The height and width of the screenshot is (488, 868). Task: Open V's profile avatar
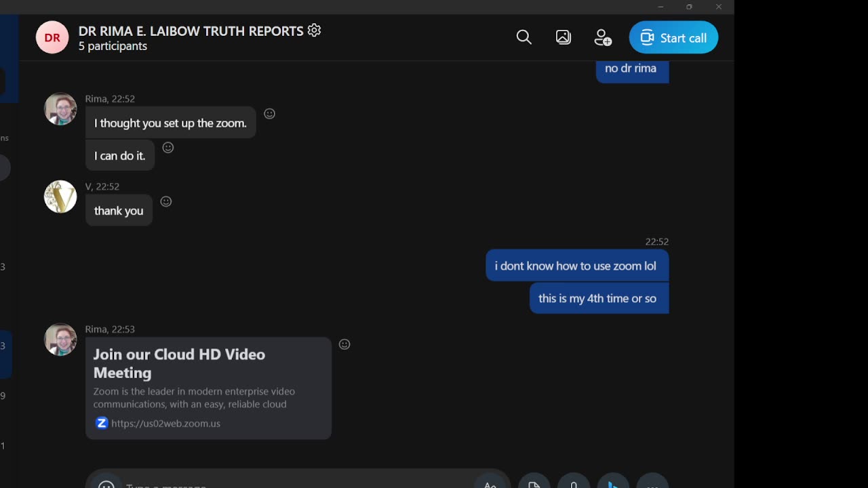(60, 197)
